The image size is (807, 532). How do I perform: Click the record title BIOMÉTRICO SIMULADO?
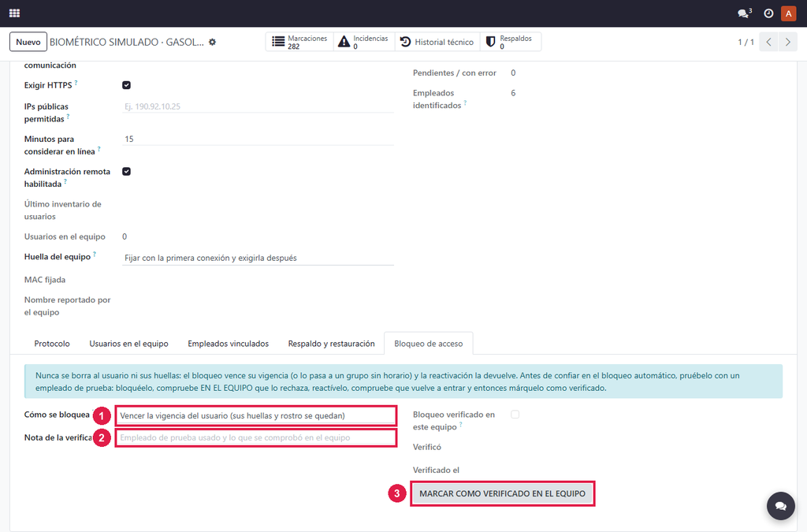(127, 43)
